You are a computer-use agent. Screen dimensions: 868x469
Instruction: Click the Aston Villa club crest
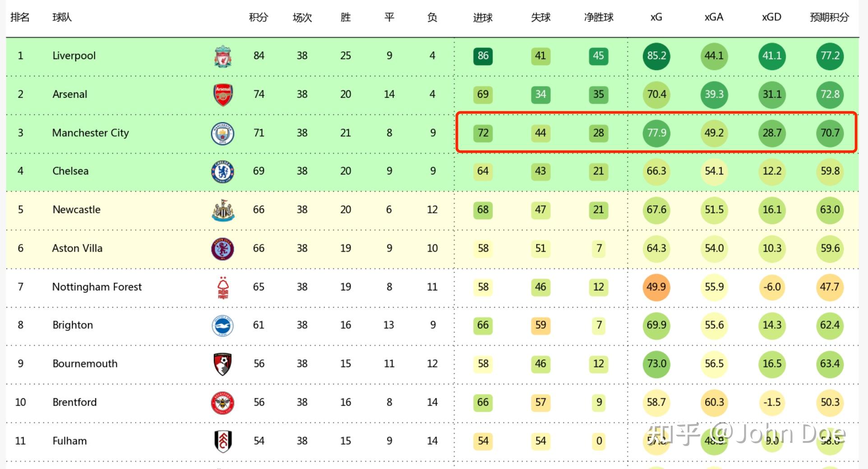click(x=222, y=249)
